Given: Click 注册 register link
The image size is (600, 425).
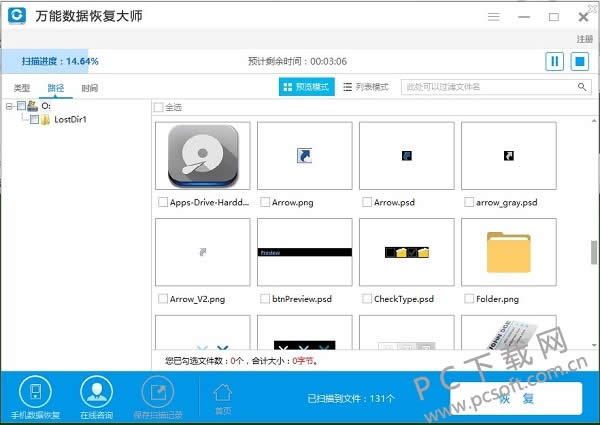Looking at the screenshot, I should pyautogui.click(x=585, y=39).
